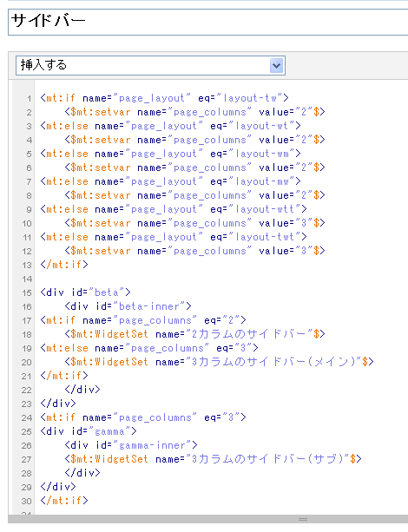Image resolution: width=408 pixels, height=532 pixels.
Task: Click line number 20 in the gutter
Action: (x=27, y=363)
